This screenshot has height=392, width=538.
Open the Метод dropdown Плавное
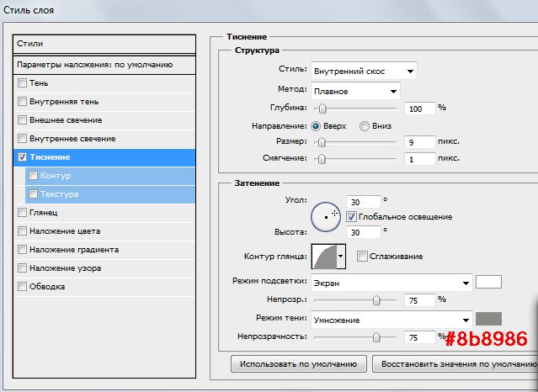tap(355, 91)
